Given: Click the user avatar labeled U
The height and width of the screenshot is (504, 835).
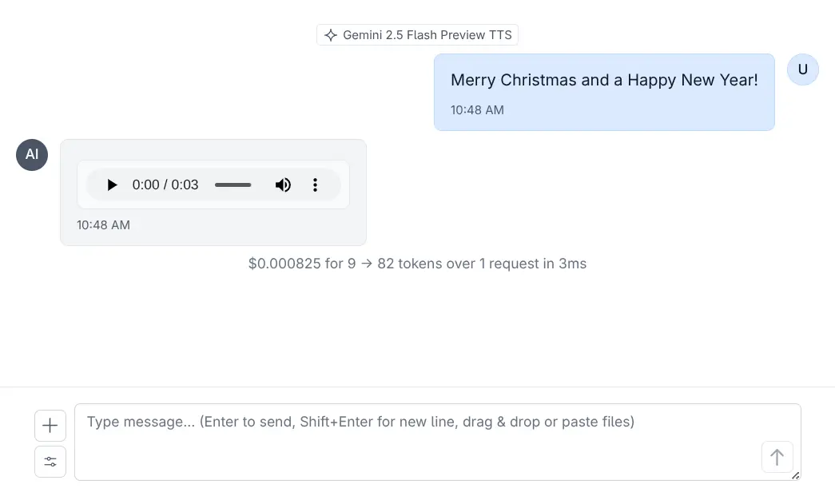Looking at the screenshot, I should [802, 69].
